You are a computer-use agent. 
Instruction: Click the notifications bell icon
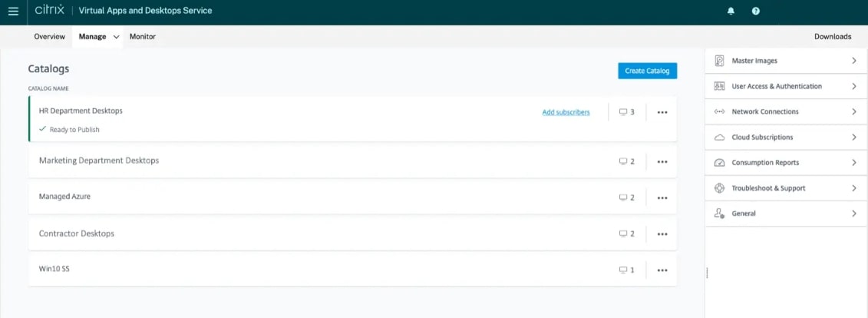[731, 12]
